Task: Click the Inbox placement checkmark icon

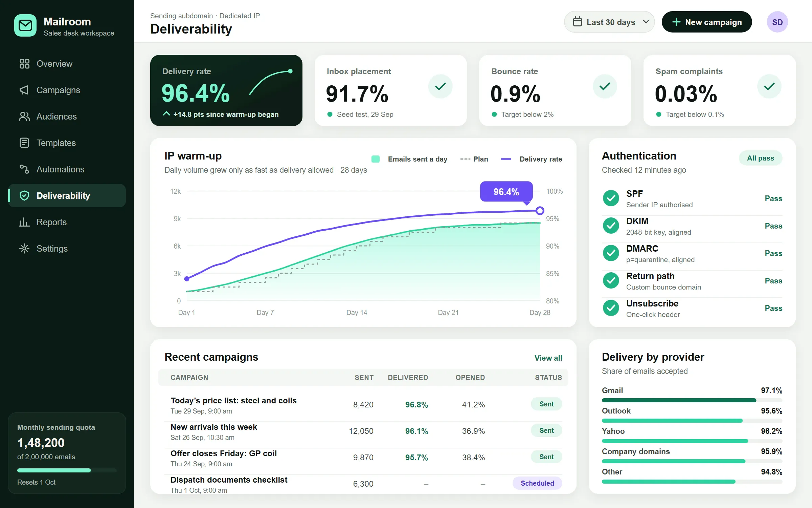Action: coord(440,86)
